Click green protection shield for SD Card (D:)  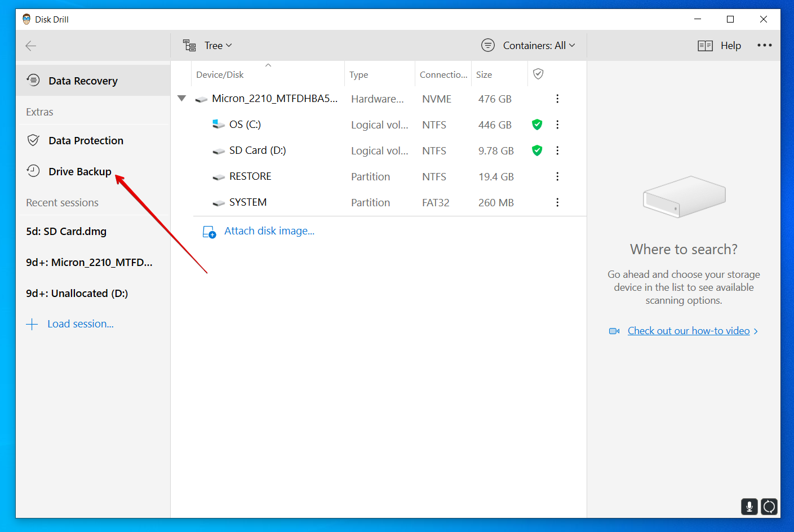tap(537, 150)
